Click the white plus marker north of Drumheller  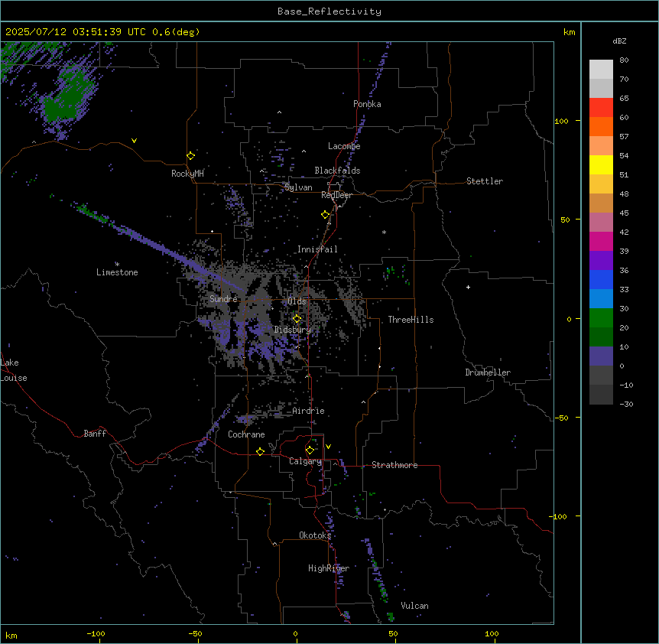tap(468, 287)
